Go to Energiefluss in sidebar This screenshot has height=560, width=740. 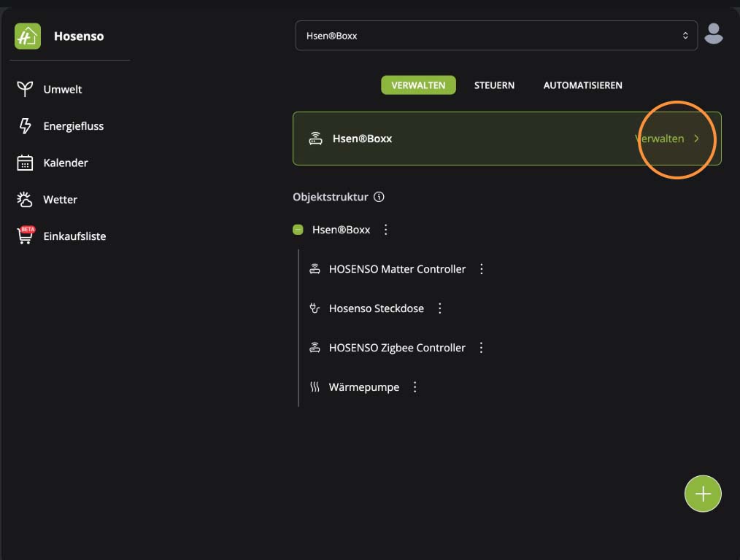73,126
